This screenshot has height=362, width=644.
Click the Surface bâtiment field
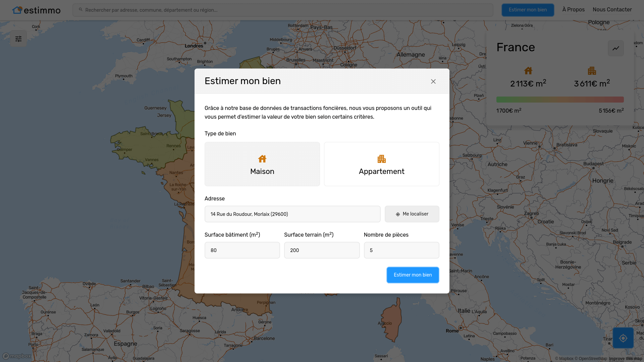click(242, 250)
